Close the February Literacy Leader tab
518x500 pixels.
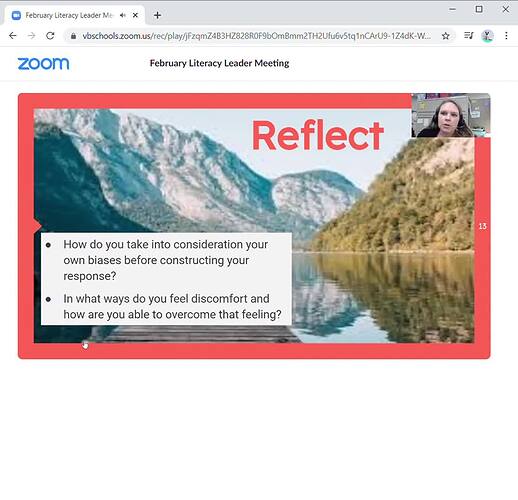point(135,15)
